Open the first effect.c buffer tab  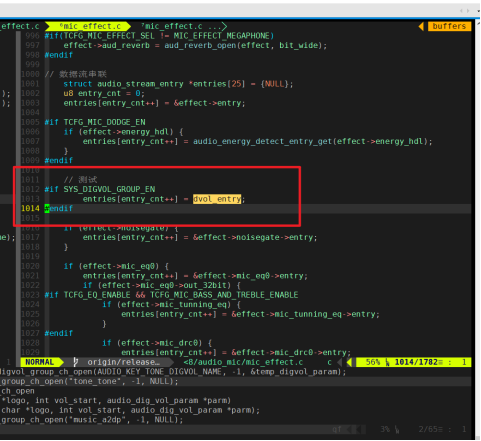(x=20, y=26)
